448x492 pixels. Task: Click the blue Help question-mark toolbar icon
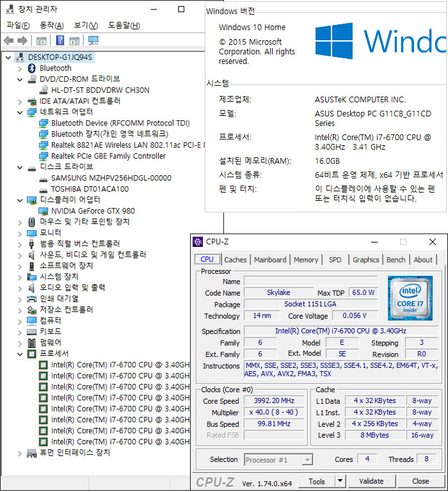(x=60, y=40)
